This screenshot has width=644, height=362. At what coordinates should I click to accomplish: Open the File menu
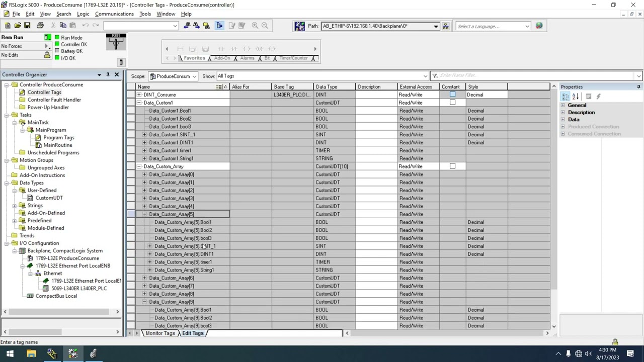(16, 14)
